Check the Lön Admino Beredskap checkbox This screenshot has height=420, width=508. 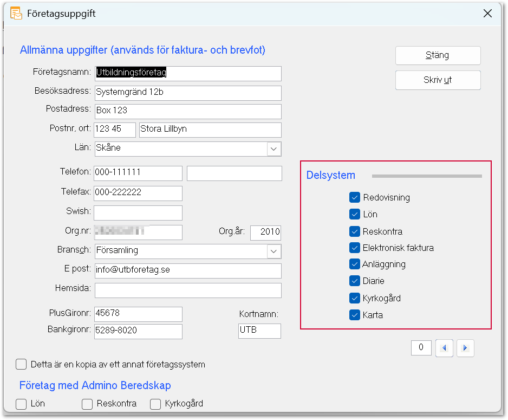coord(22,404)
